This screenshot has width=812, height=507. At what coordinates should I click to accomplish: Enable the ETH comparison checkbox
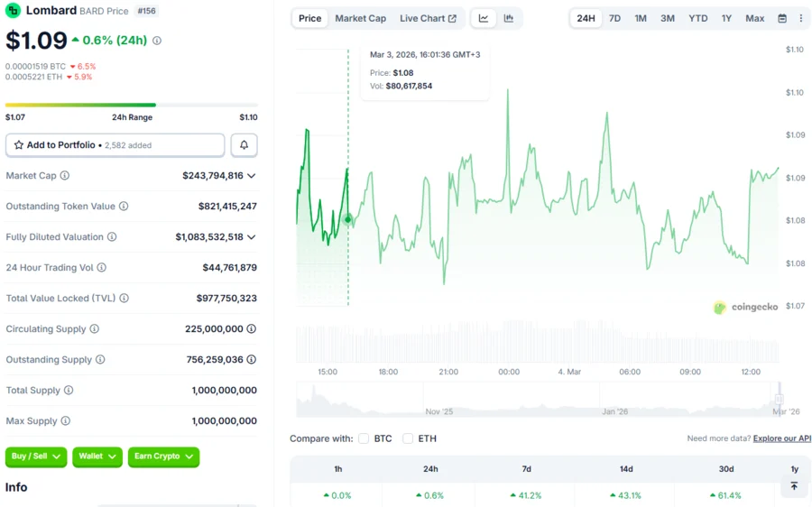click(x=408, y=438)
